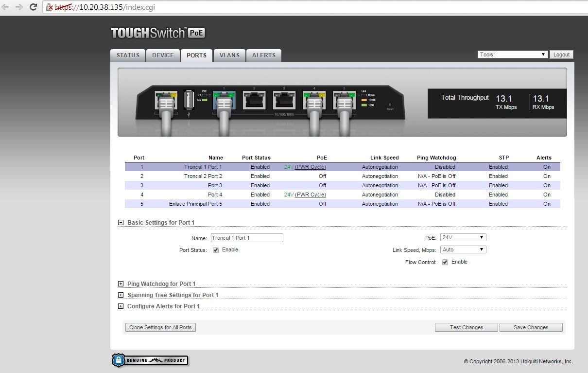
Task: Select port 3 jack on switch image
Action: coord(284,100)
